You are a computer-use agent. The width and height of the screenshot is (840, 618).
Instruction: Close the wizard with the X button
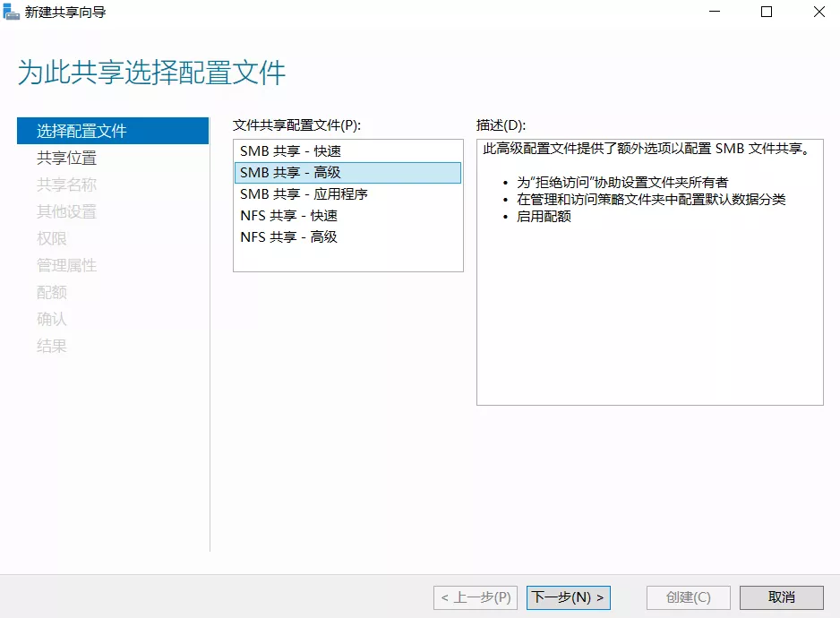pyautogui.click(x=819, y=13)
